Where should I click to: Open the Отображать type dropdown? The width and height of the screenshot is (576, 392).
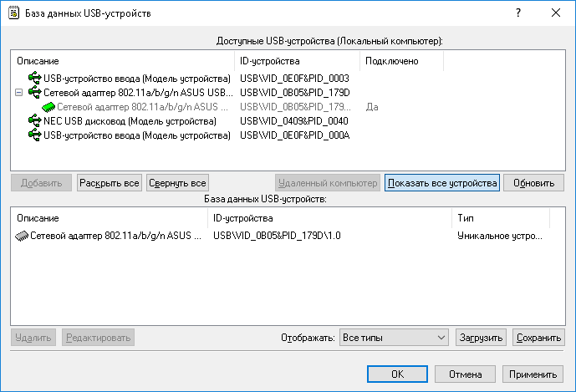pyautogui.click(x=395, y=338)
